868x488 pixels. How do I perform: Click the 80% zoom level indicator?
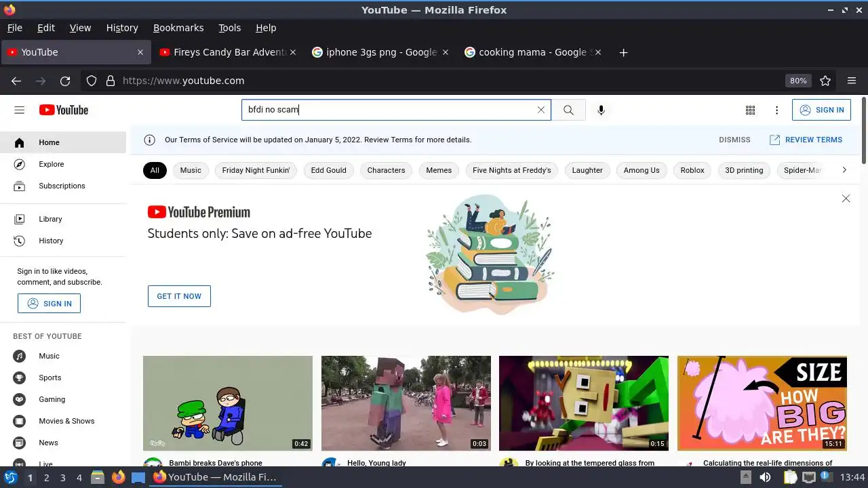click(798, 81)
